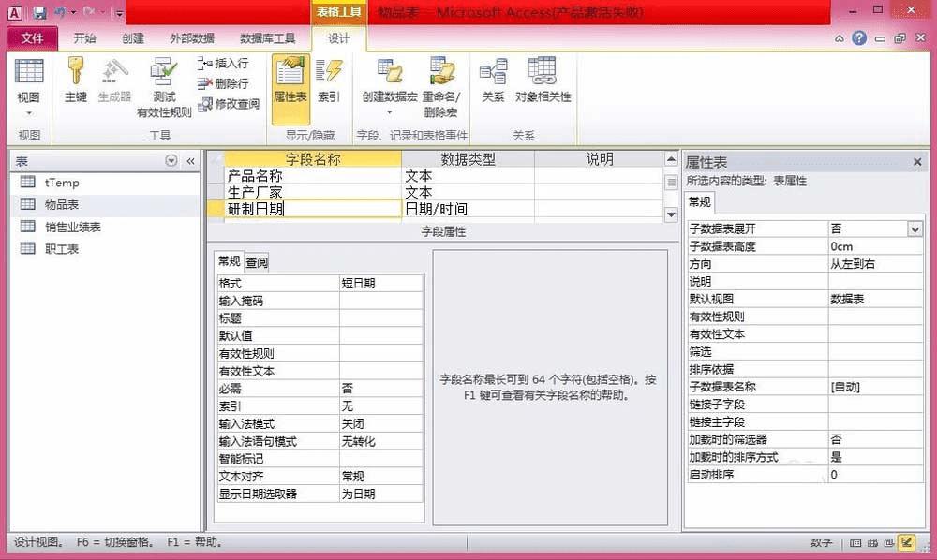Viewport: 937px width, 560px height.
Task: Open the 文件 file menu
Action: point(32,38)
